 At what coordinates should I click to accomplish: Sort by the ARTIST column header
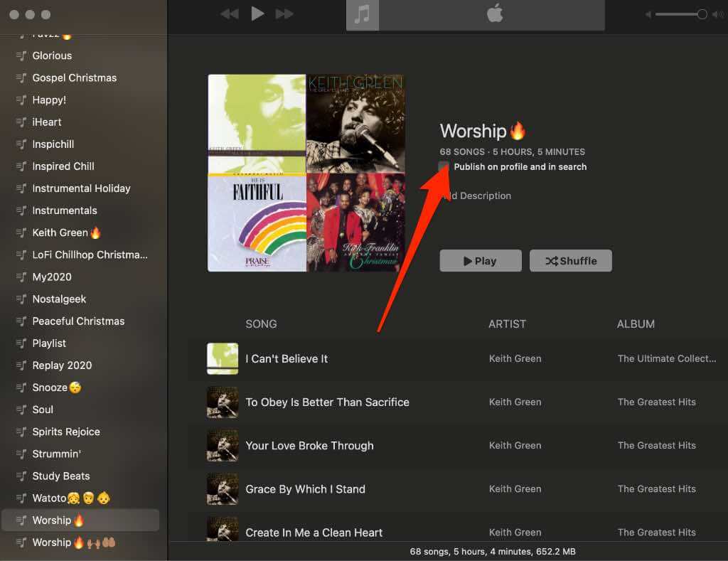coord(507,324)
